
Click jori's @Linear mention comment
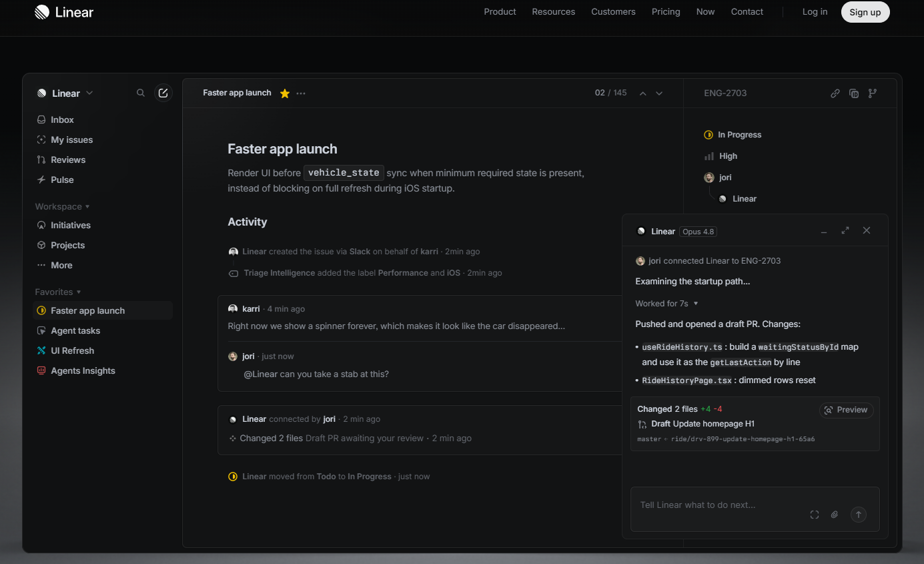pyautogui.click(x=316, y=374)
